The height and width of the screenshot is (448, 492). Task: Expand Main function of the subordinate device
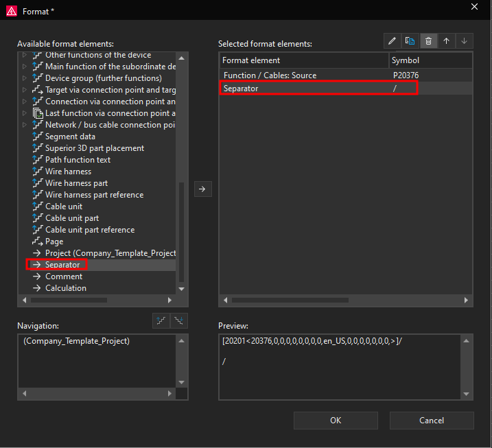click(25, 67)
